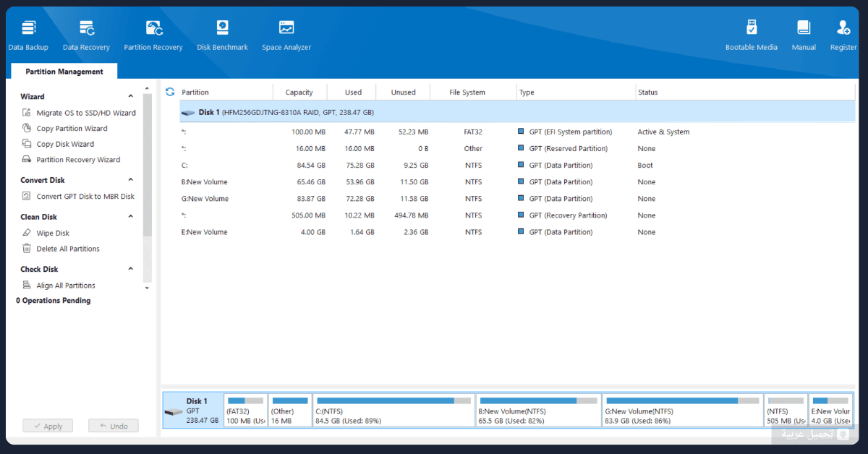Click the sidebar scroll down arrow
868x454 pixels.
(147, 288)
